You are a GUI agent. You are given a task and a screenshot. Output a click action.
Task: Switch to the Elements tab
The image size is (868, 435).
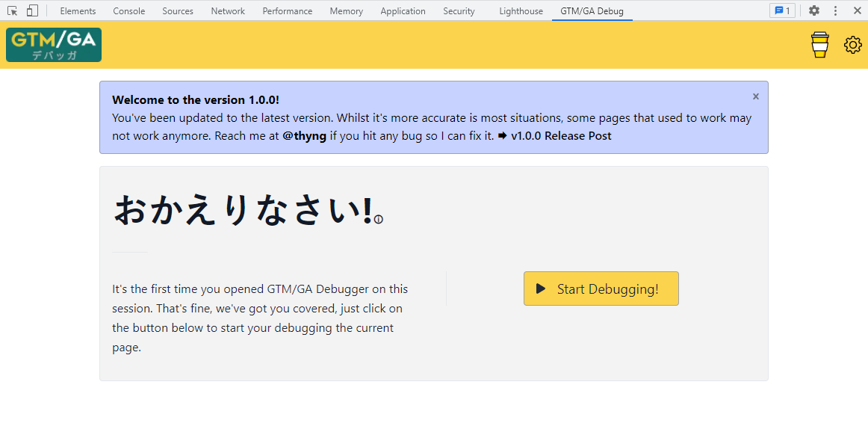tap(78, 11)
